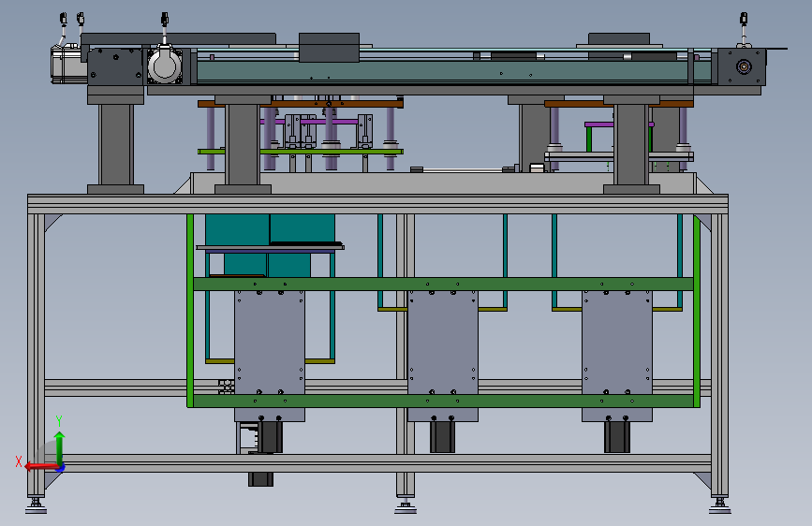812x526 pixels.
Task: Select the bottom horizontal frame beam
Action: point(378,463)
